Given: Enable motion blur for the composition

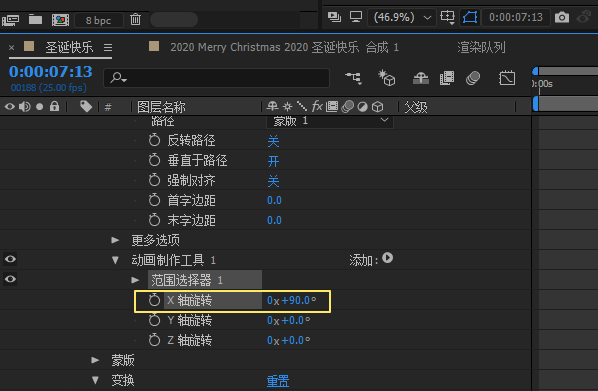Looking at the screenshot, I should (x=473, y=78).
